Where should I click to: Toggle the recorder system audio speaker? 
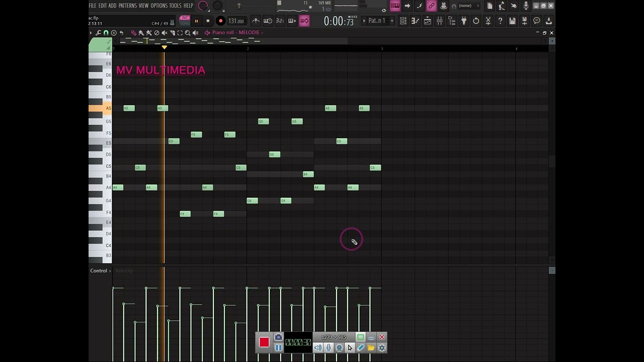[x=318, y=347]
